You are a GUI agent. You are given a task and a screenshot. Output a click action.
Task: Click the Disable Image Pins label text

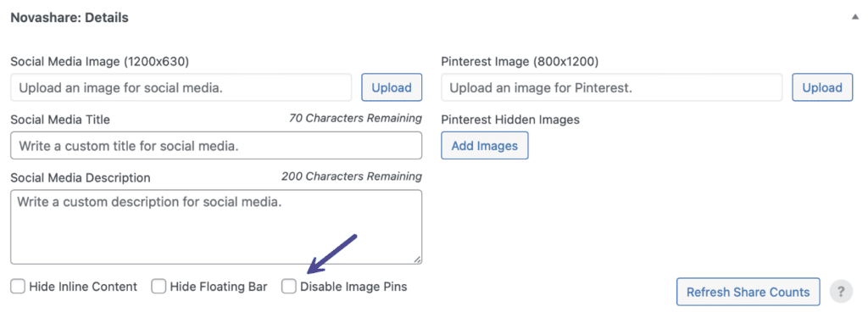[x=353, y=287]
